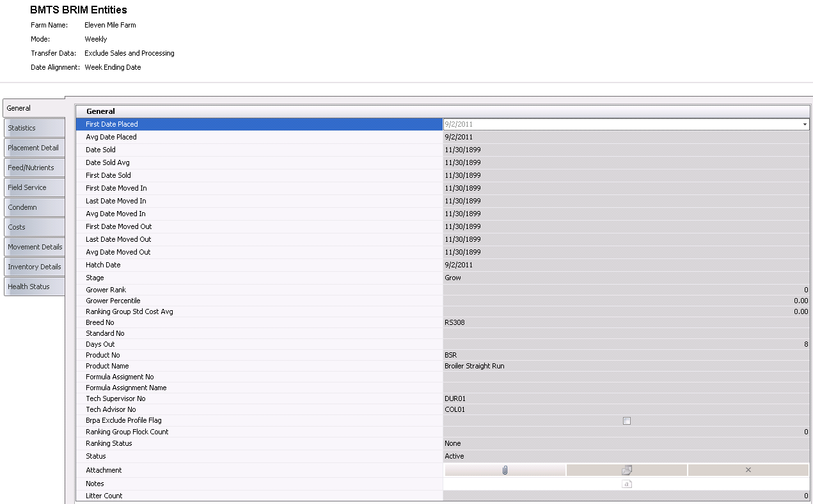Select the General tab
Viewport: 813px width, 504px height.
[x=33, y=108]
